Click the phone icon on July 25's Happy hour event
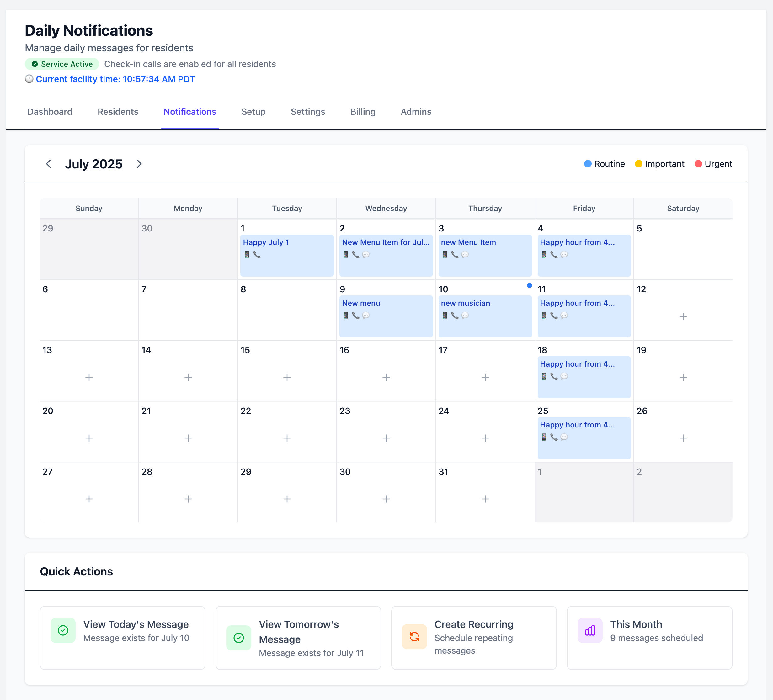The image size is (773, 700). tap(553, 437)
